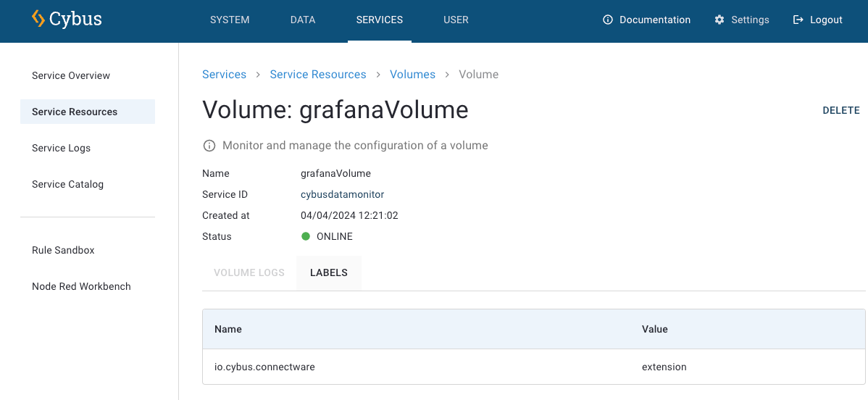This screenshot has width=868, height=400.
Task: Click the green ONLINE status indicator
Action: (306, 236)
